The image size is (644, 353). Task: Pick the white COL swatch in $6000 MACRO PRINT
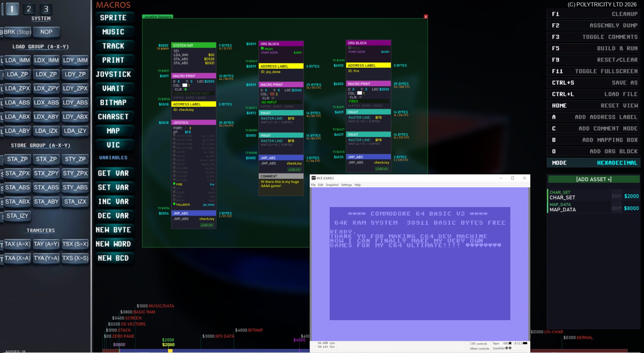360,93
